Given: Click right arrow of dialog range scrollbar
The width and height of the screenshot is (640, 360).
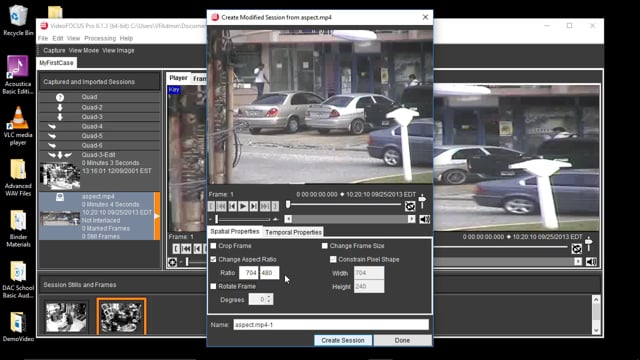Looking at the screenshot, I should 411,219.
